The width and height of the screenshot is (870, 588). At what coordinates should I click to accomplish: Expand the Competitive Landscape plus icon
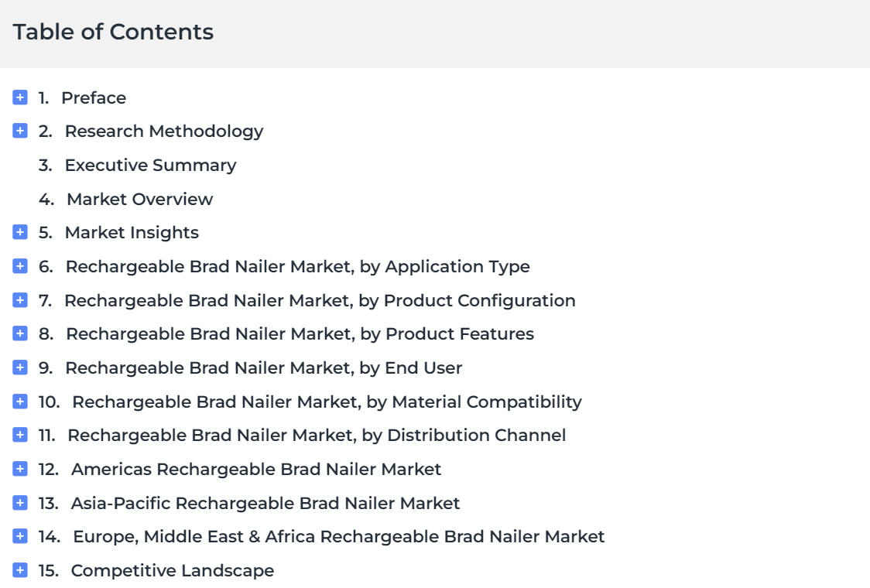click(x=20, y=569)
